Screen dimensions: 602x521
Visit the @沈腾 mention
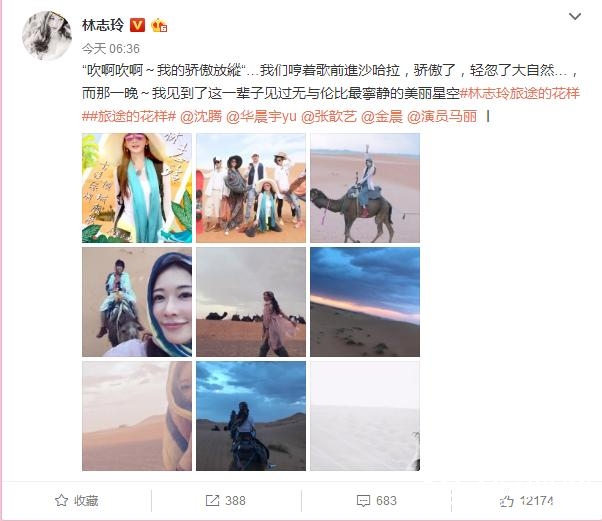click(x=201, y=116)
